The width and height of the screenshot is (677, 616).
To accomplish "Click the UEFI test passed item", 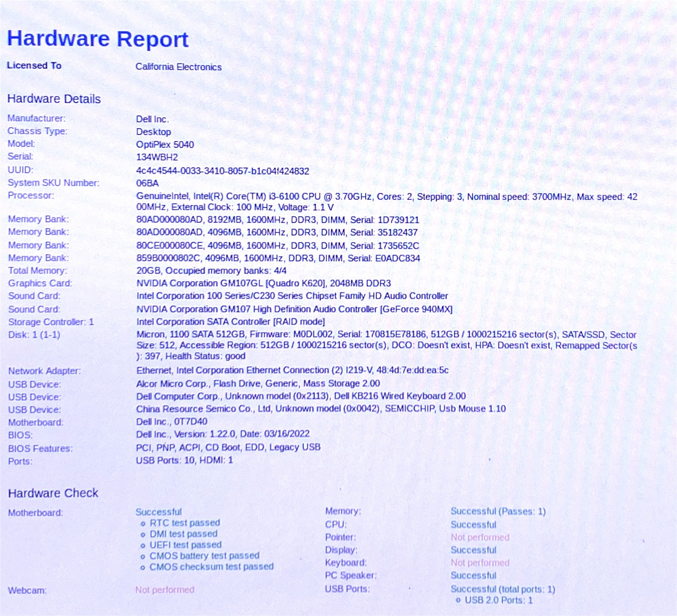I will (186, 545).
